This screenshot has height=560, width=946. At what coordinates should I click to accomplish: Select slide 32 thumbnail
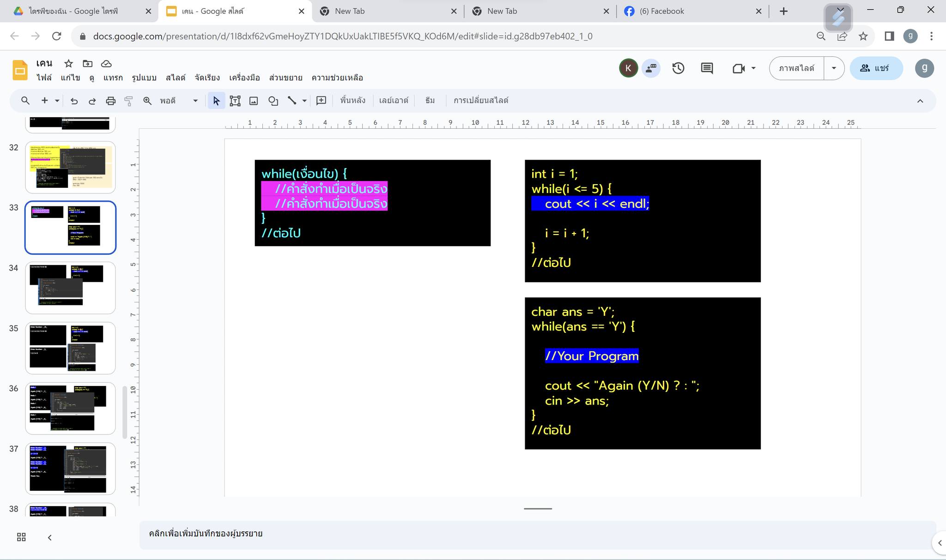70,167
